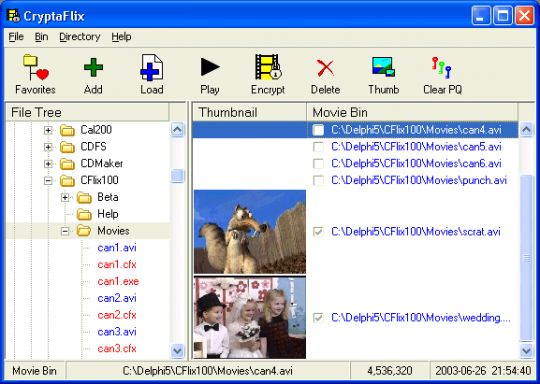Click the Thumb picture icon
Screen dimensions: 540x384
tap(383, 67)
